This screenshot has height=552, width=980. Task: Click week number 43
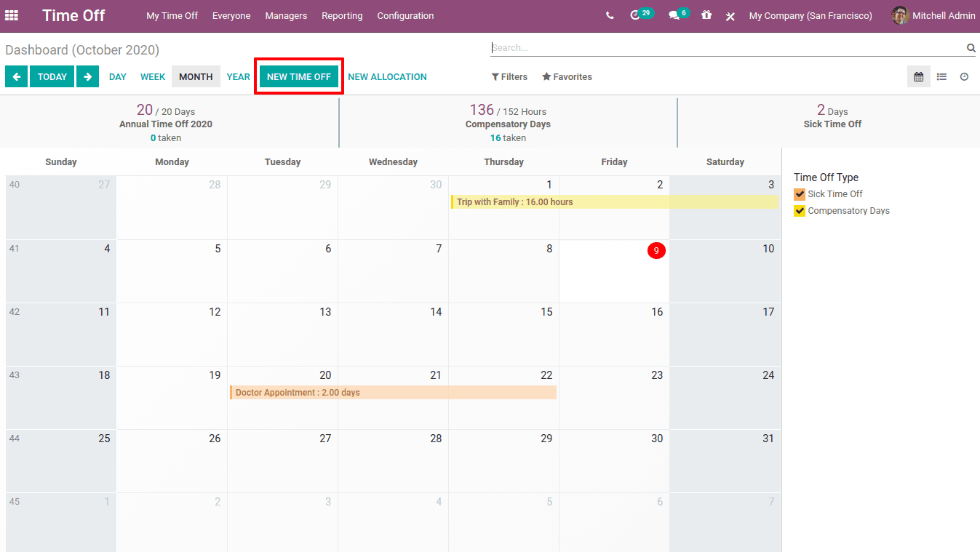[15, 375]
